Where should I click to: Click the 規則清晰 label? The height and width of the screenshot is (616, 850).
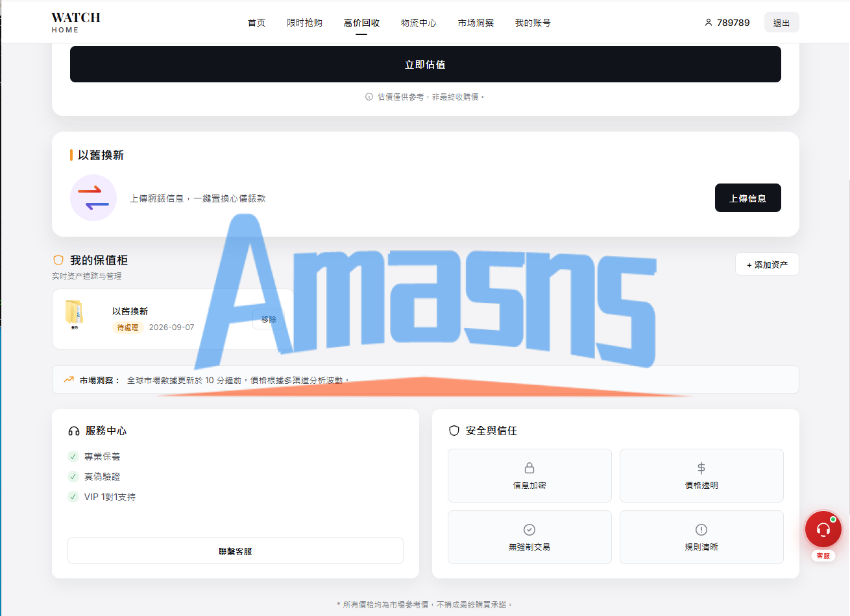point(701,547)
